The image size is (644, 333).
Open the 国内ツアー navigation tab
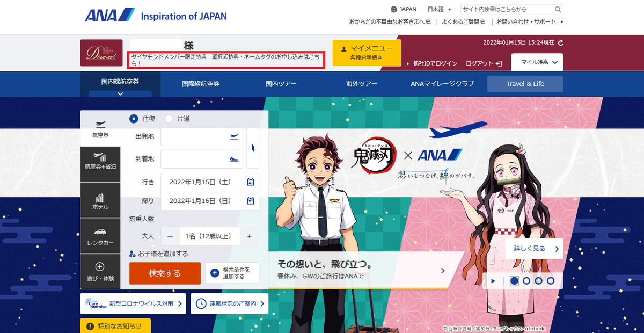tap(281, 84)
